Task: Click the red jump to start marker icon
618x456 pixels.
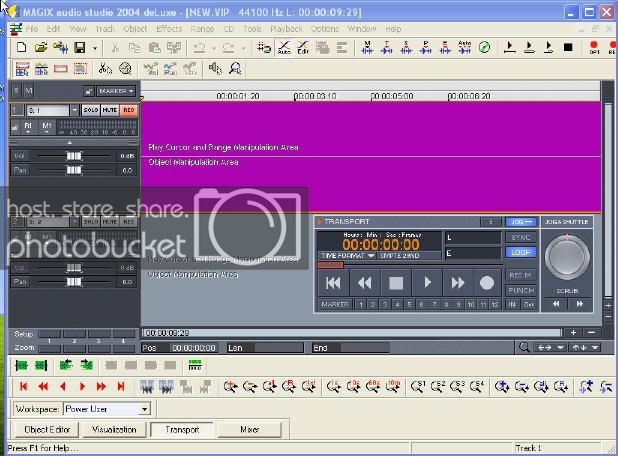Action: click(x=23, y=387)
